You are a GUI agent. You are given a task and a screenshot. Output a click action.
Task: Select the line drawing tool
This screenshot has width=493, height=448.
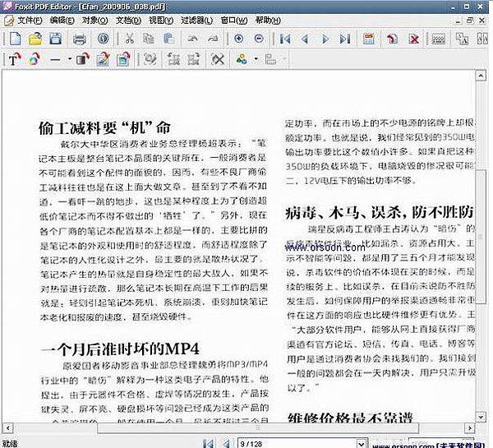(x=55, y=59)
